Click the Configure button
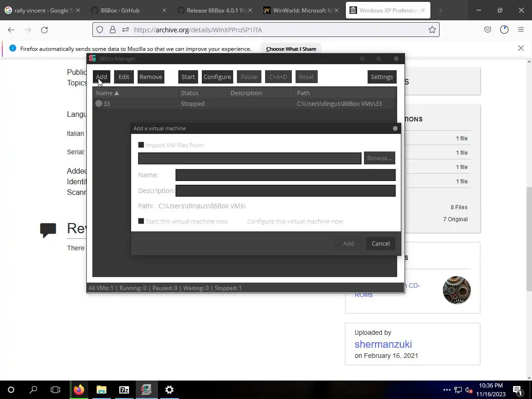 point(217,77)
